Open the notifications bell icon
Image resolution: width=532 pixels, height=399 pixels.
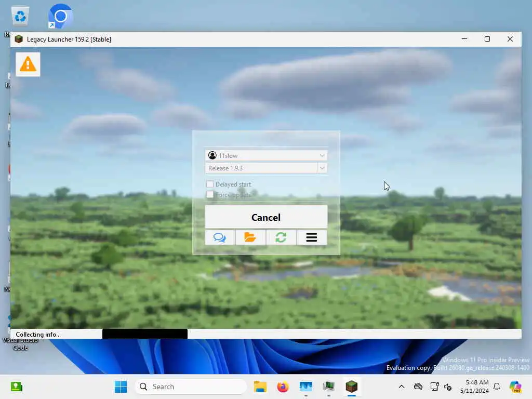(x=497, y=387)
